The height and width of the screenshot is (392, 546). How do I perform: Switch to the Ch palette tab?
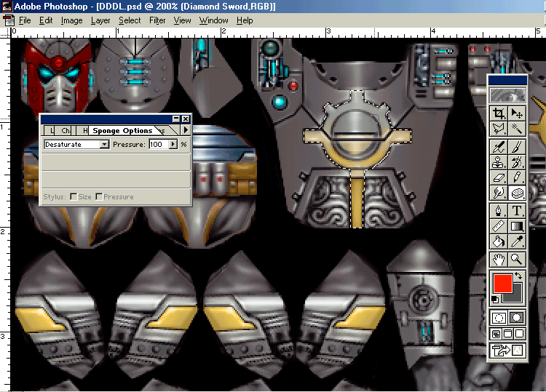66,131
